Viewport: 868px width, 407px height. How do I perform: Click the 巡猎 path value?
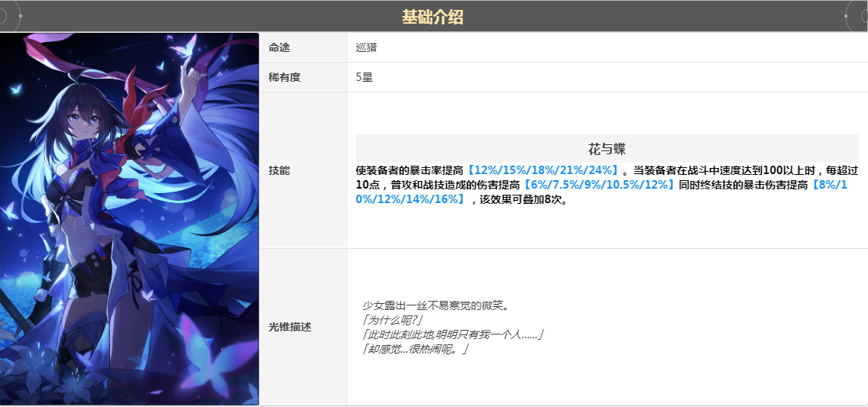366,47
